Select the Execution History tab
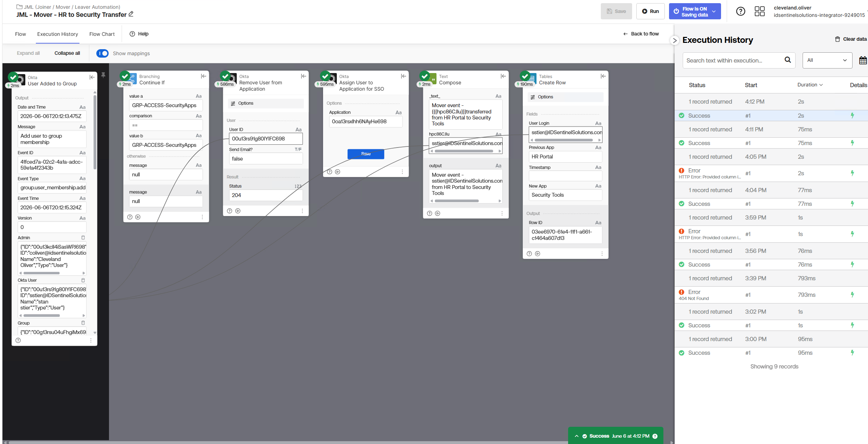The width and height of the screenshot is (868, 444). pyautogui.click(x=58, y=34)
